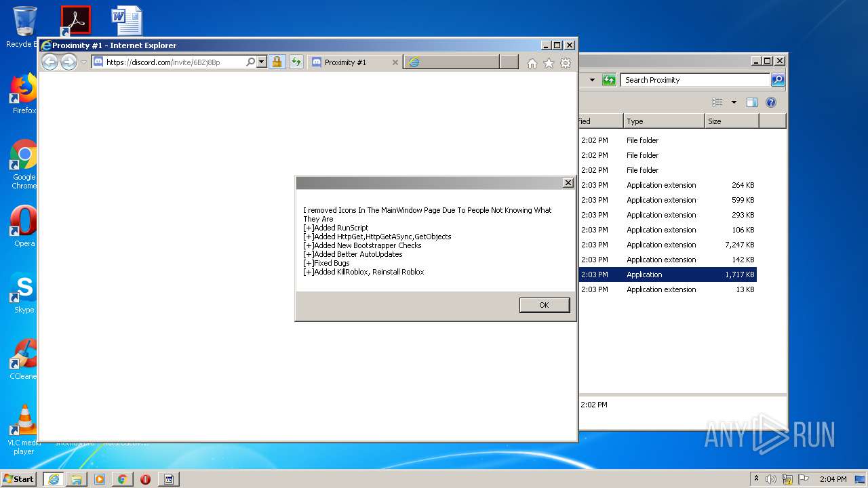
Task: Open Chrome from the taskbar
Action: click(x=122, y=479)
